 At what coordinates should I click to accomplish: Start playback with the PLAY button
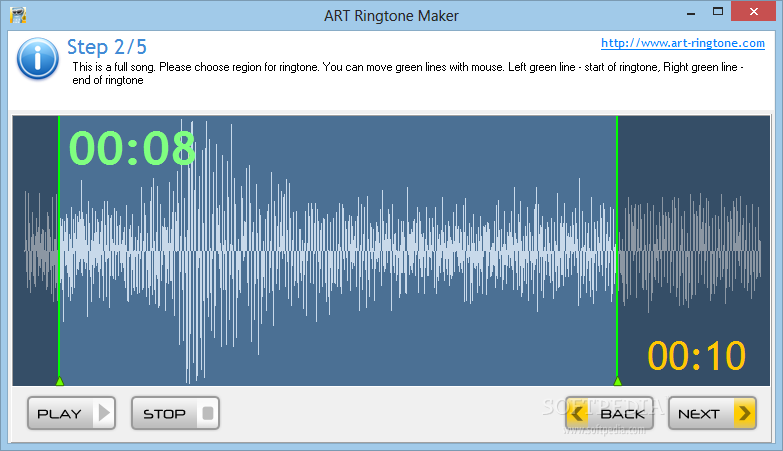[x=71, y=413]
